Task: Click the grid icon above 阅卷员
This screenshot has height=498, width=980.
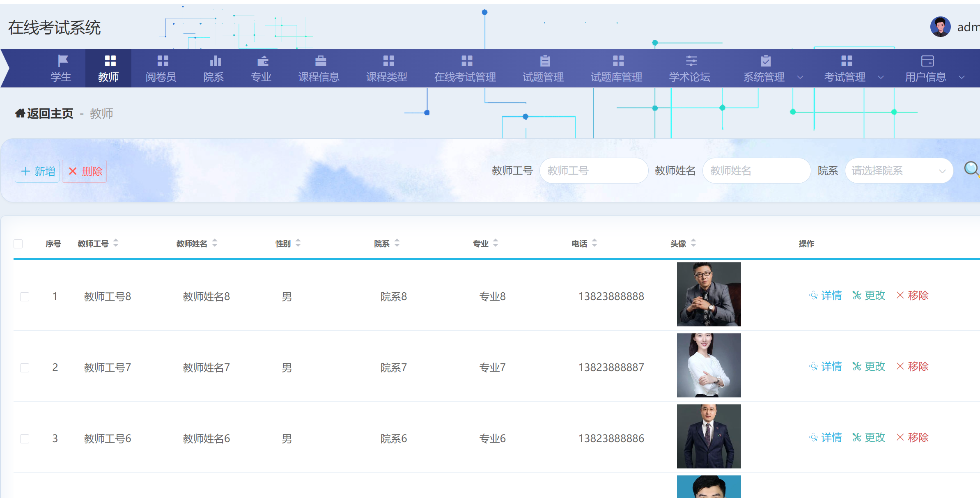Action: 163,61
